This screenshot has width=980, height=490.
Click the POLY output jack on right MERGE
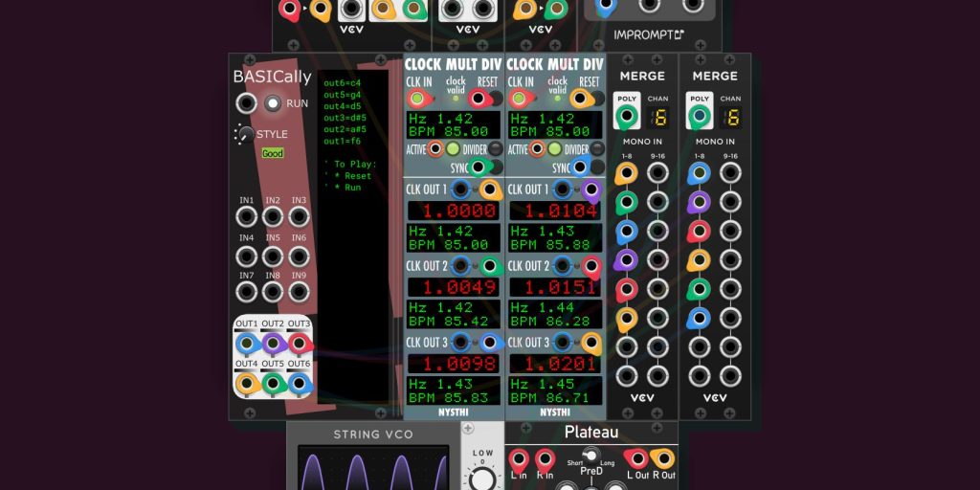[699, 117]
